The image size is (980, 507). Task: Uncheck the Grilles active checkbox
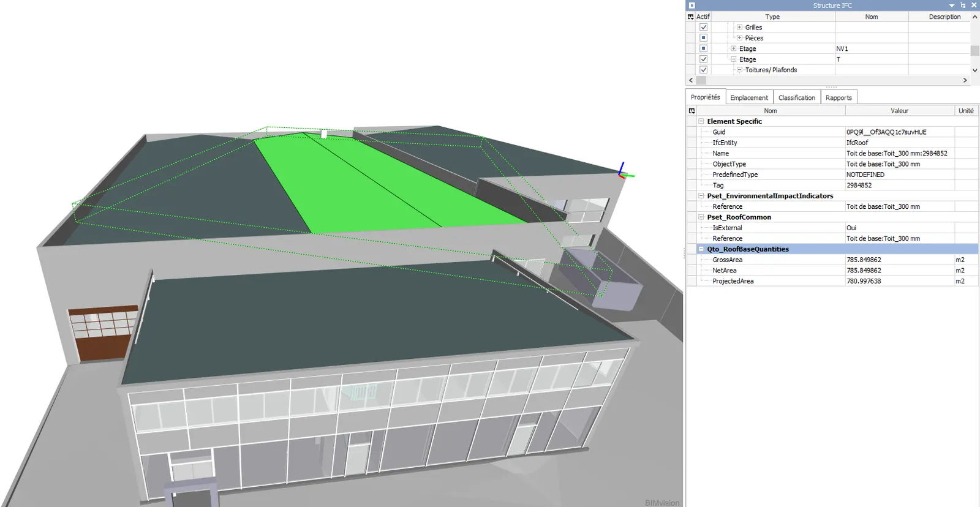[x=703, y=28]
